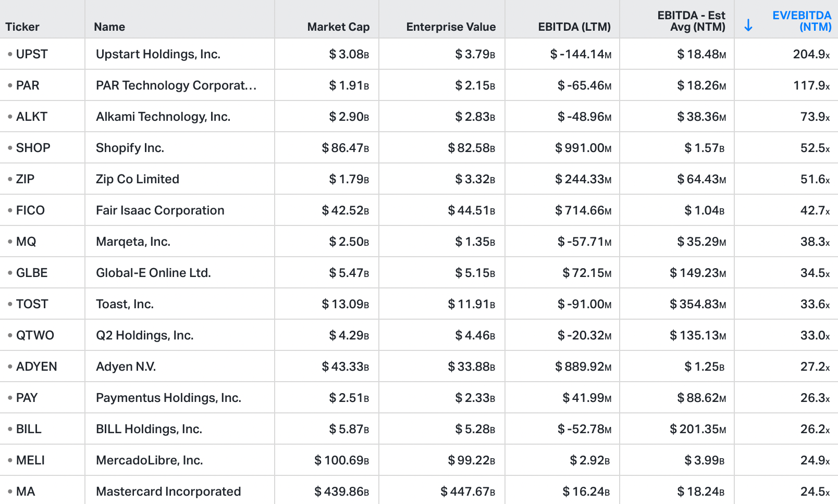Image resolution: width=838 pixels, height=504 pixels.
Task: Open Shopify Inc. company link
Action: 130,148
